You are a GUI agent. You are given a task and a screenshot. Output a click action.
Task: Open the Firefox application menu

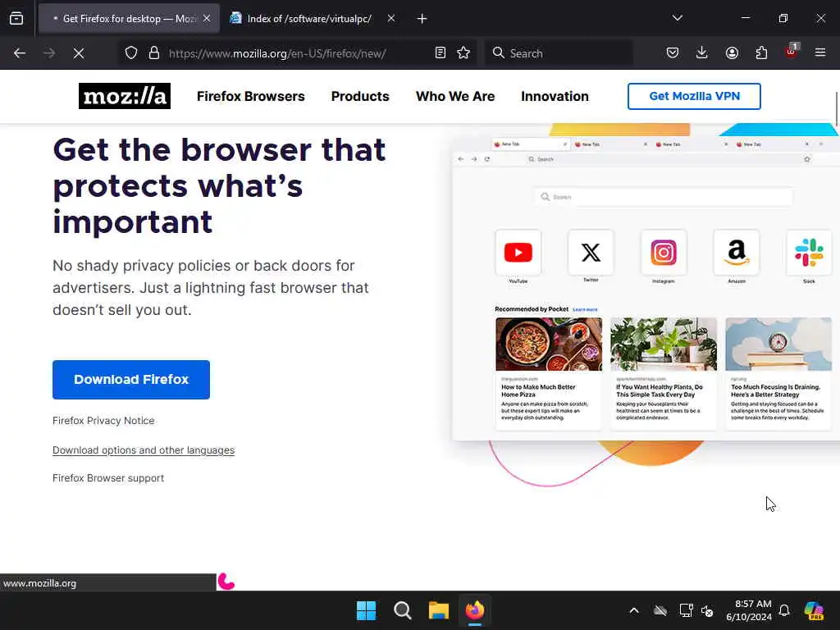820,53
